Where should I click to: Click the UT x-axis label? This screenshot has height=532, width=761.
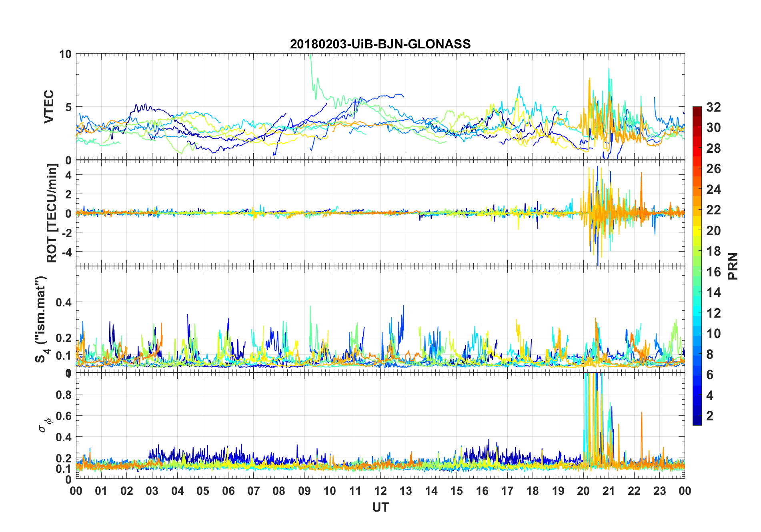[x=380, y=507]
